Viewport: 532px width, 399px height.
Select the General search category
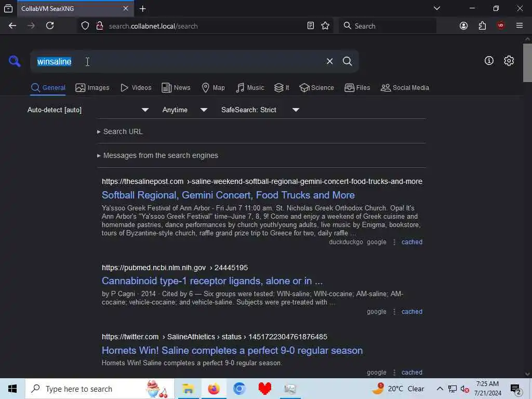click(48, 87)
